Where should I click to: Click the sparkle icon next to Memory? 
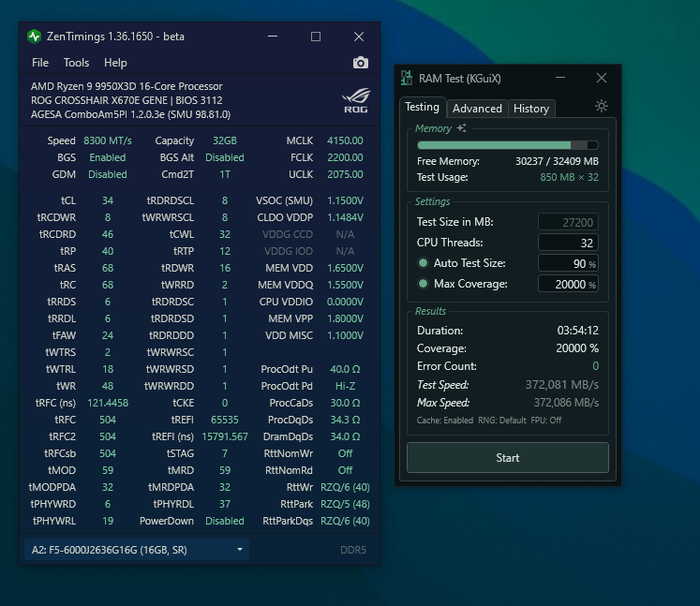coord(462,128)
